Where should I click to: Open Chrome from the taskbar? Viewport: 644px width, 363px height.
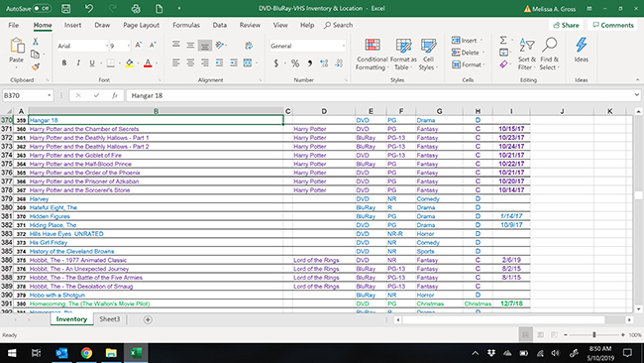tap(86, 353)
